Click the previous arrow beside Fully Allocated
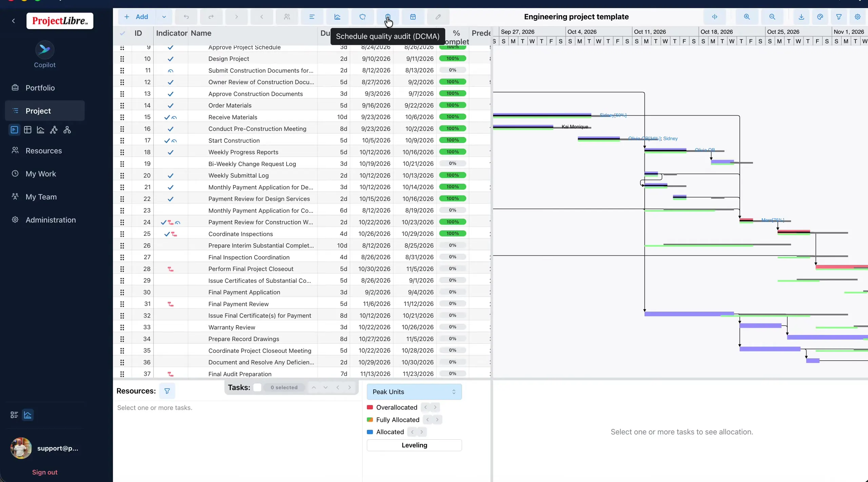 [x=428, y=420]
